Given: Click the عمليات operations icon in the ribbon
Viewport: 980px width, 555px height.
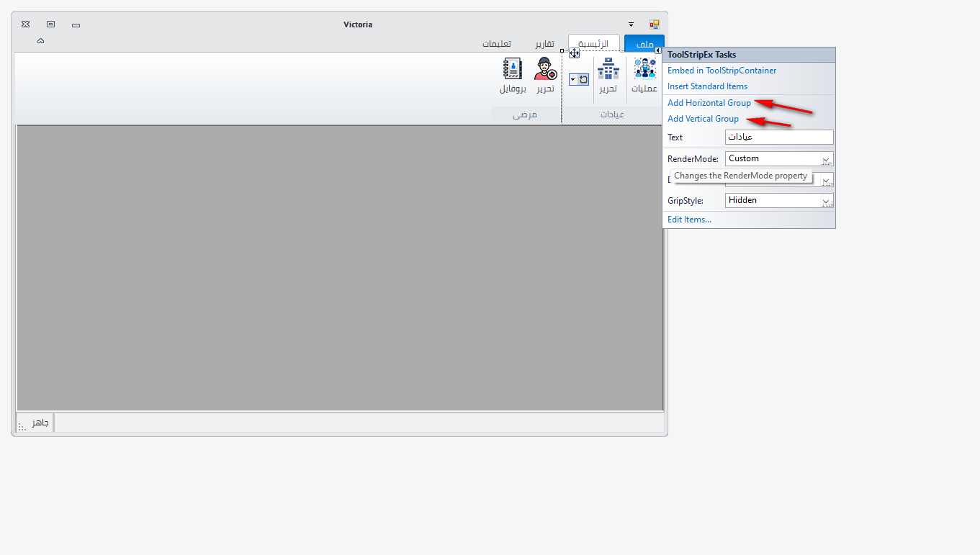Looking at the screenshot, I should coord(644,70).
